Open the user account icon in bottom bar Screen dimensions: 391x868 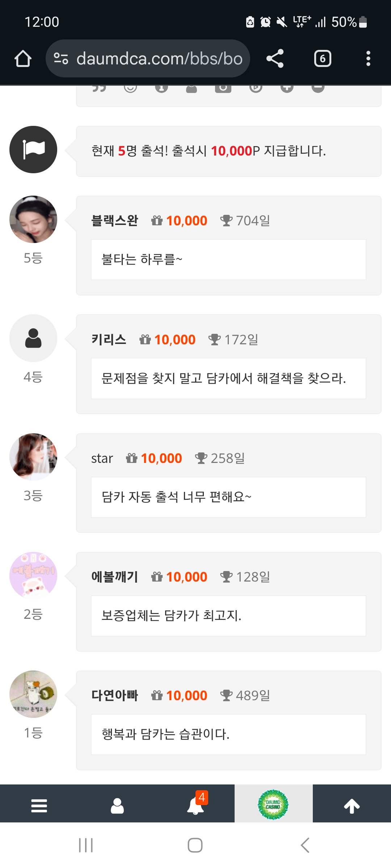pos(117,806)
